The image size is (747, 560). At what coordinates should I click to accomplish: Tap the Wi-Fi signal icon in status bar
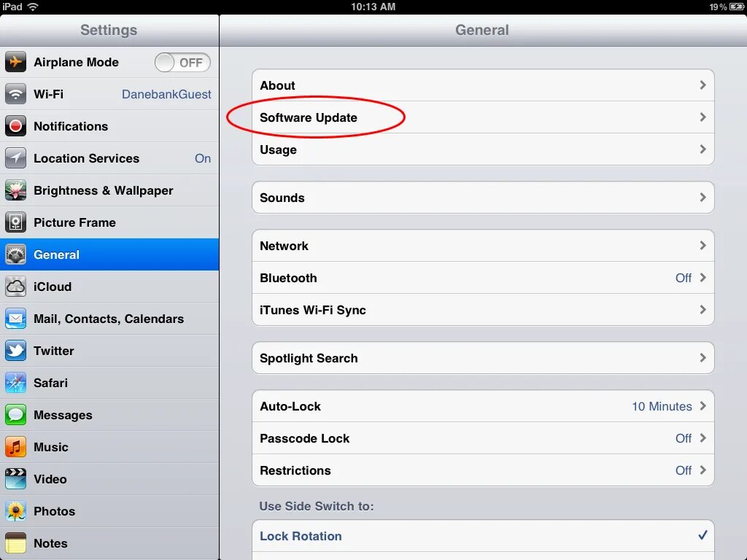coord(33,7)
